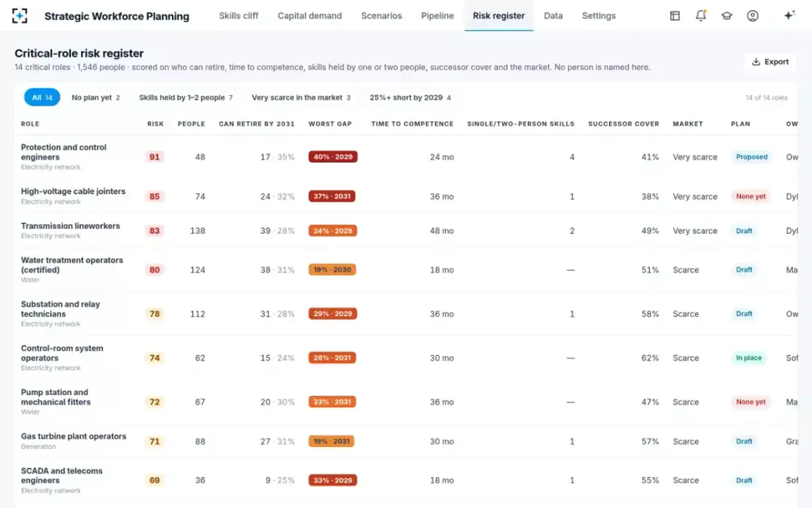The height and width of the screenshot is (508, 812).
Task: Open the layout panel icon in the header
Action: [675, 16]
